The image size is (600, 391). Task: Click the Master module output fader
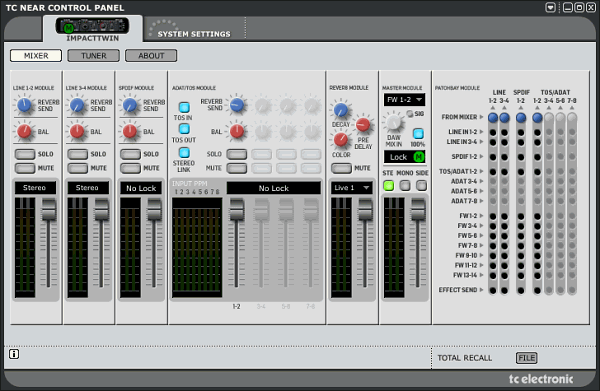[x=418, y=210]
